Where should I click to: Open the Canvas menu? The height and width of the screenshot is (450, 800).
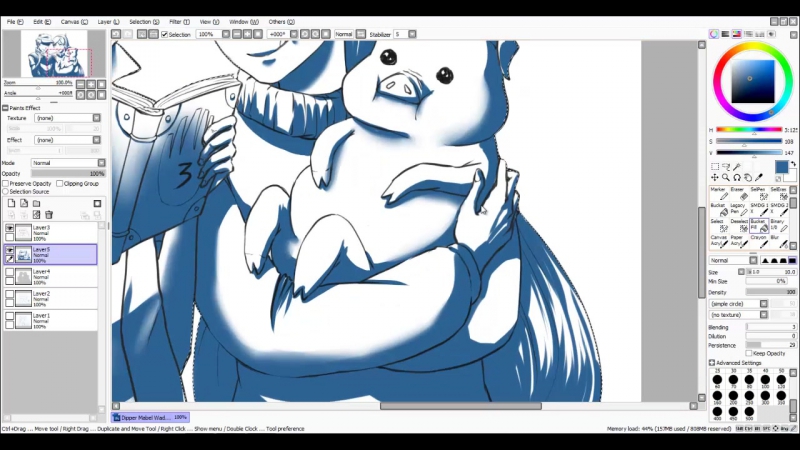coord(74,22)
